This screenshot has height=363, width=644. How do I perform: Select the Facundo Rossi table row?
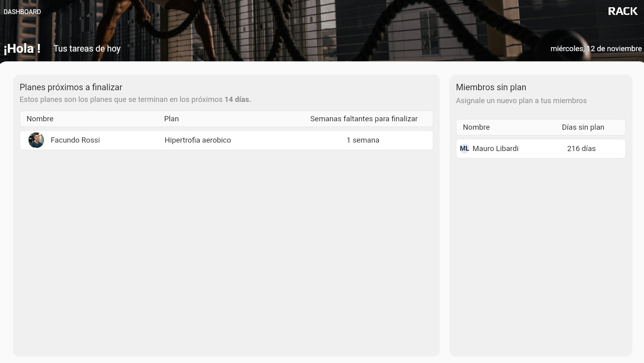(x=226, y=140)
